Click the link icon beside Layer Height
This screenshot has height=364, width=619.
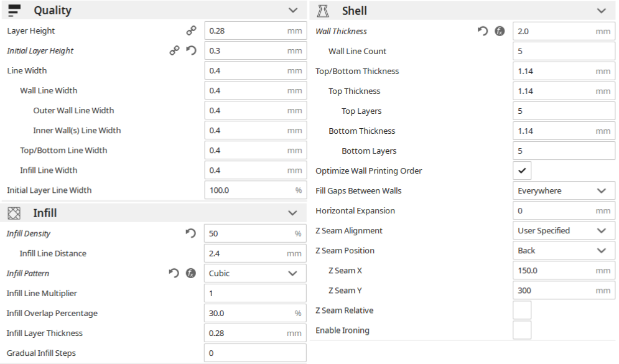point(191,30)
